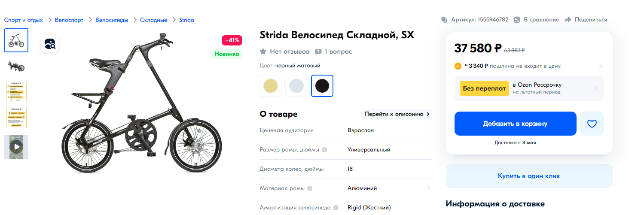Open the Складные breadcrumb category

click(153, 20)
